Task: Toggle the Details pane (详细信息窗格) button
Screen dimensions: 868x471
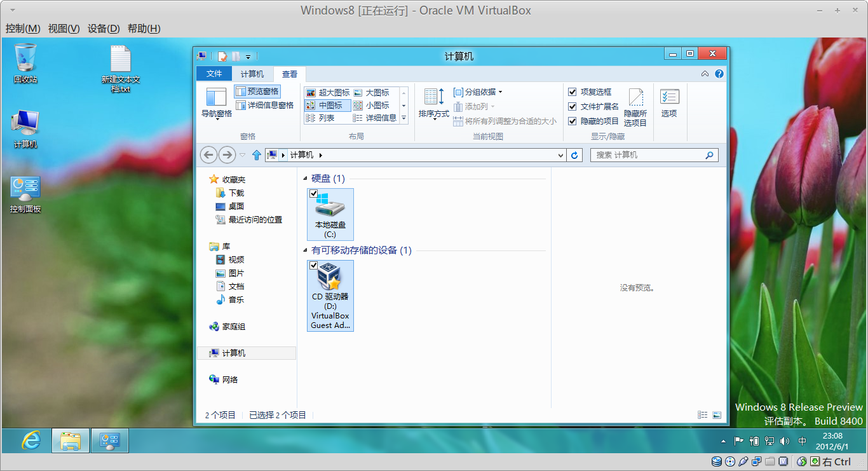Action: 264,105
